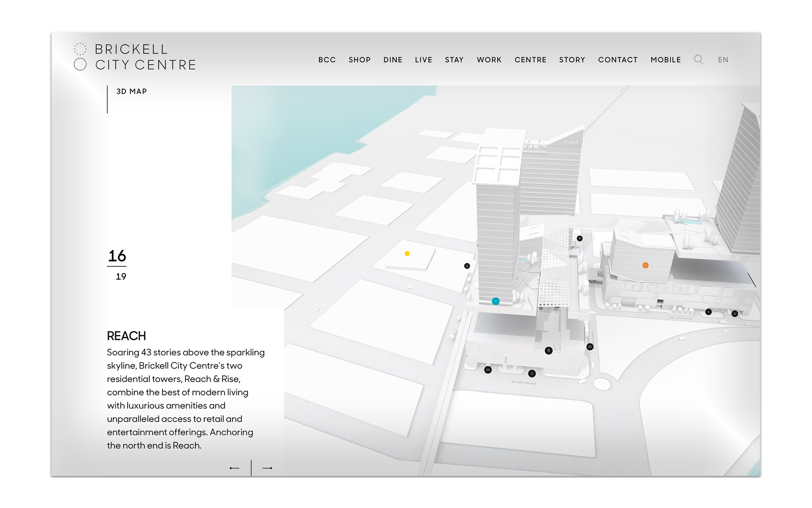
Task: Click the bag marker on SE 6th Street
Action: tap(532, 373)
